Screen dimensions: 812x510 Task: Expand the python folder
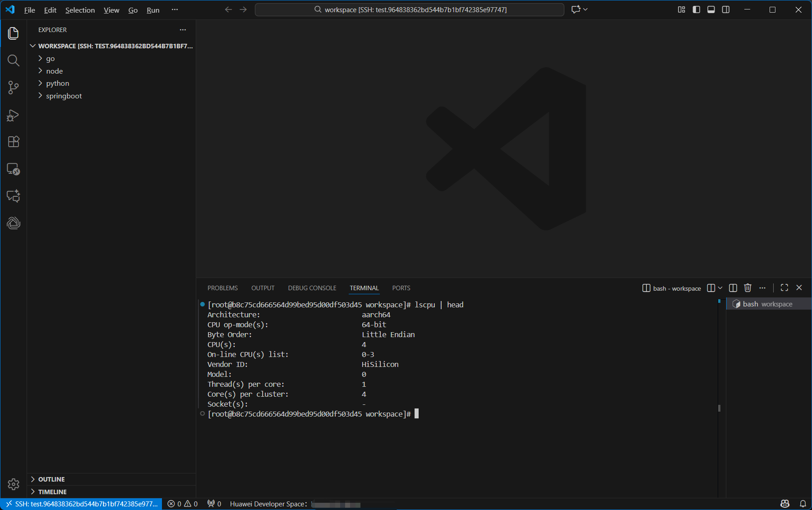click(x=57, y=83)
